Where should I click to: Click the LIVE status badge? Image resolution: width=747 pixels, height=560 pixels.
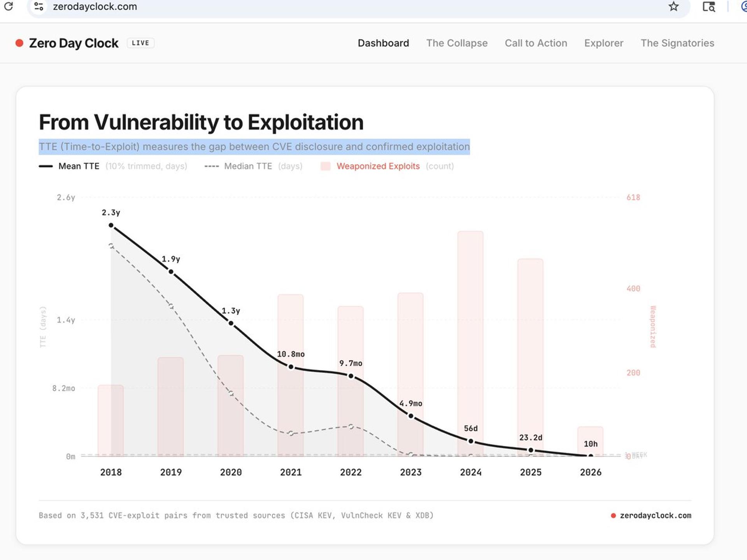coord(140,43)
